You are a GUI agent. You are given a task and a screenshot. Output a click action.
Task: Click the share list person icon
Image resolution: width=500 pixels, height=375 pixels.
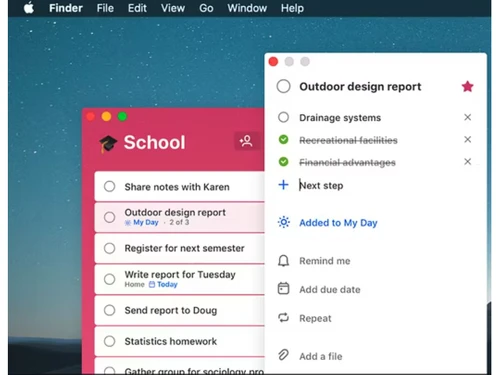click(x=246, y=141)
